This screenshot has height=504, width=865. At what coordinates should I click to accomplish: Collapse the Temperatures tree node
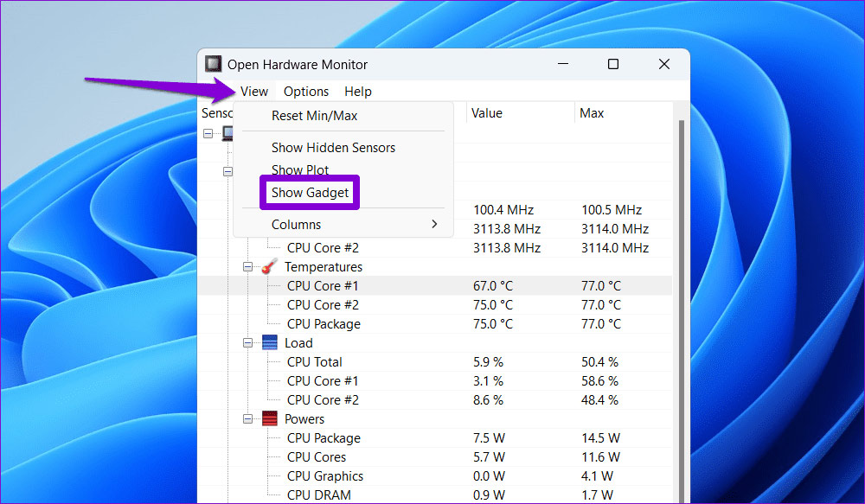click(248, 267)
